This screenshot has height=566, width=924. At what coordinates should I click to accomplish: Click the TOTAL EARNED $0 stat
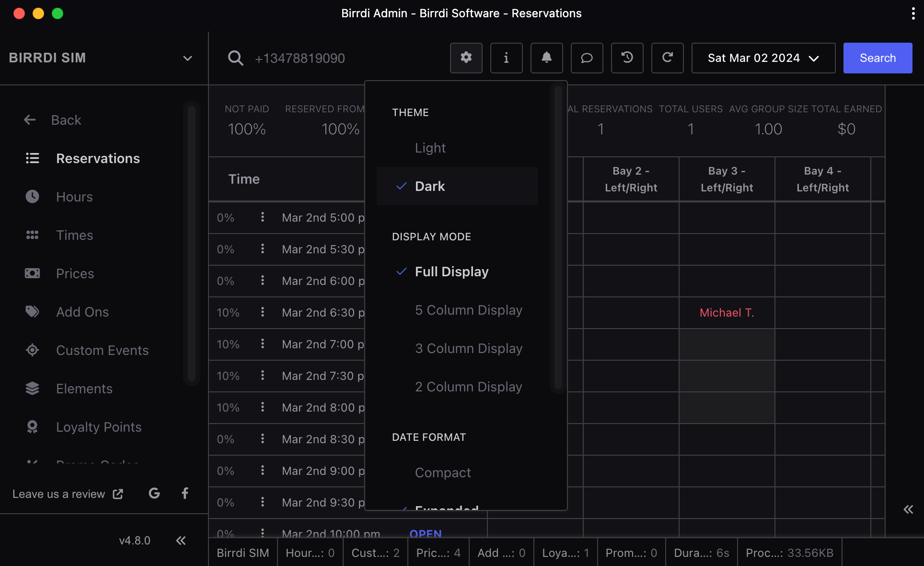pos(846,120)
